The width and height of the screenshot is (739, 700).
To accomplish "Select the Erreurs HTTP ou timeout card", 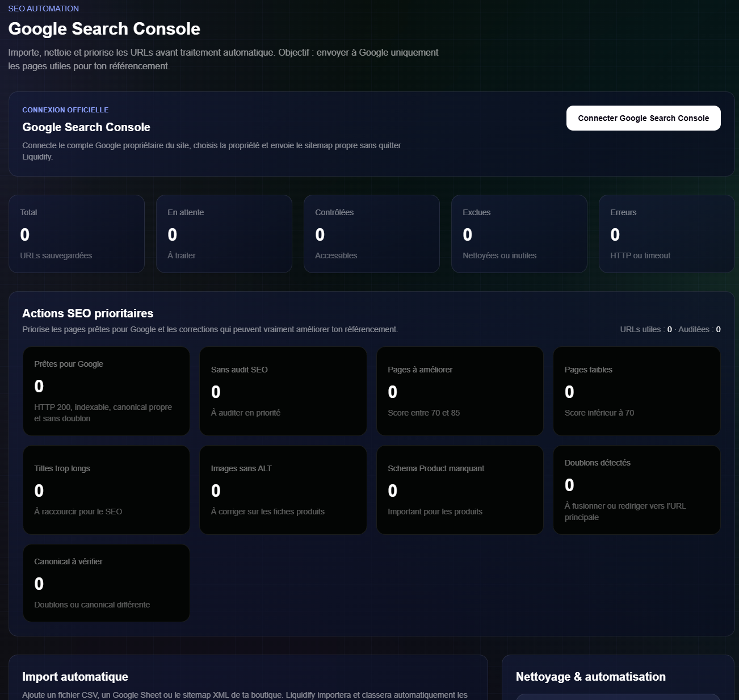I will pyautogui.click(x=667, y=234).
